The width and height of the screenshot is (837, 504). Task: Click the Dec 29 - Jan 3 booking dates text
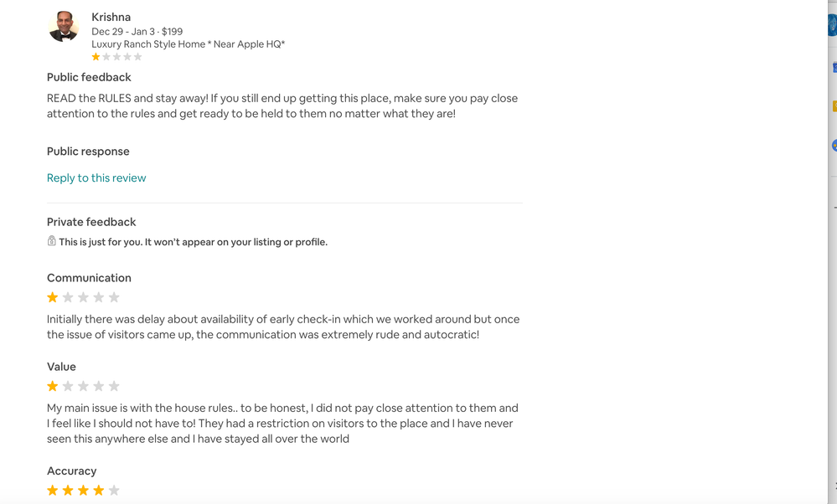137,31
